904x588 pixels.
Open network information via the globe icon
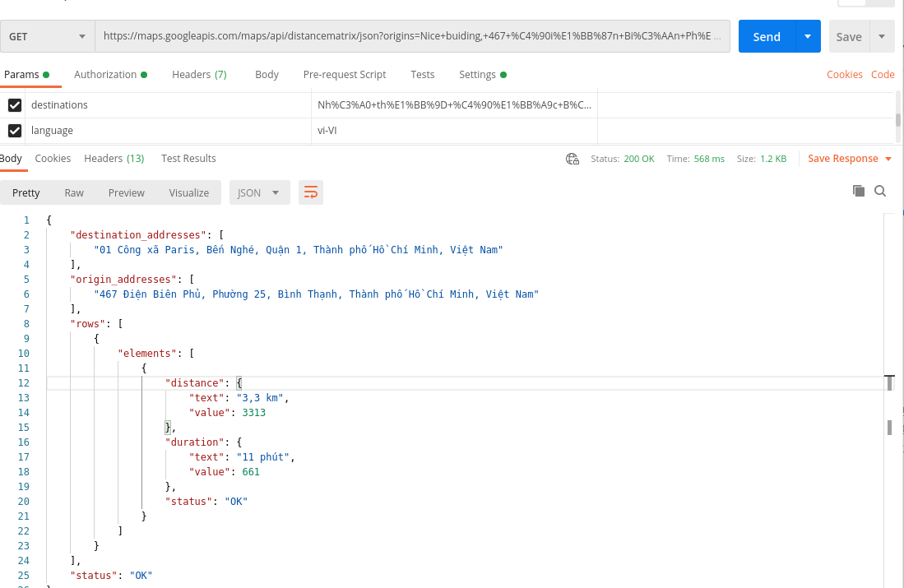(x=572, y=158)
